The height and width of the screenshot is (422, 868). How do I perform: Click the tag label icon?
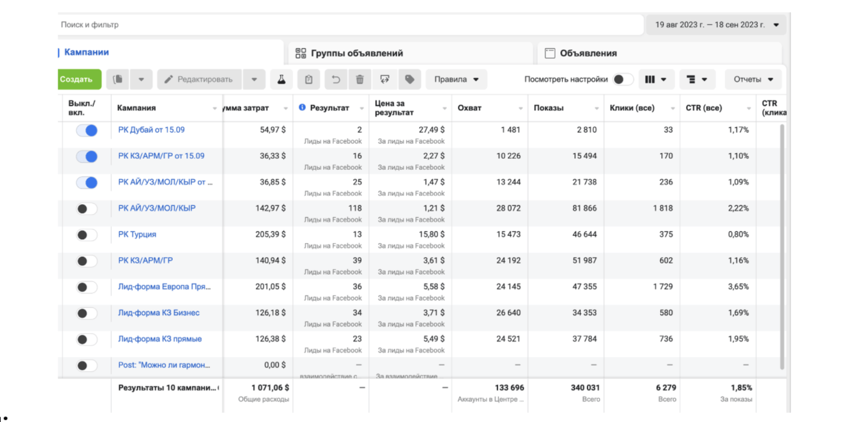pos(409,80)
